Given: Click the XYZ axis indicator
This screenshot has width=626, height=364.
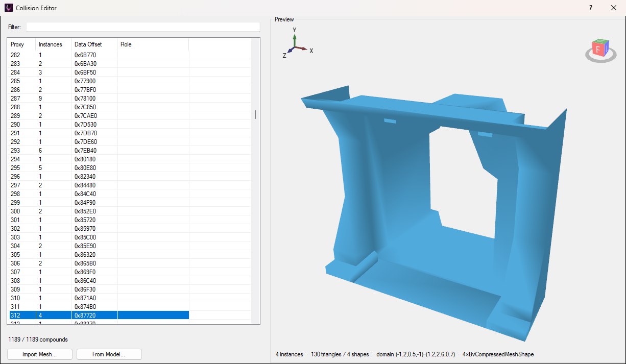Looking at the screenshot, I should coord(298,43).
